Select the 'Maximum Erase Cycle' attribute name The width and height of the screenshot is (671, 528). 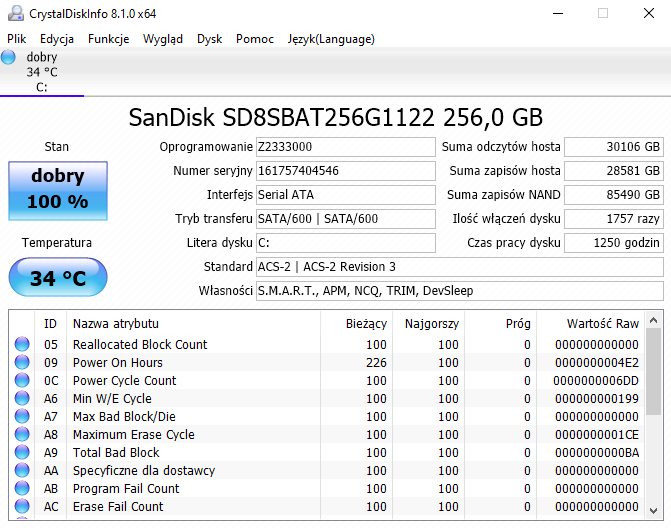pos(134,434)
